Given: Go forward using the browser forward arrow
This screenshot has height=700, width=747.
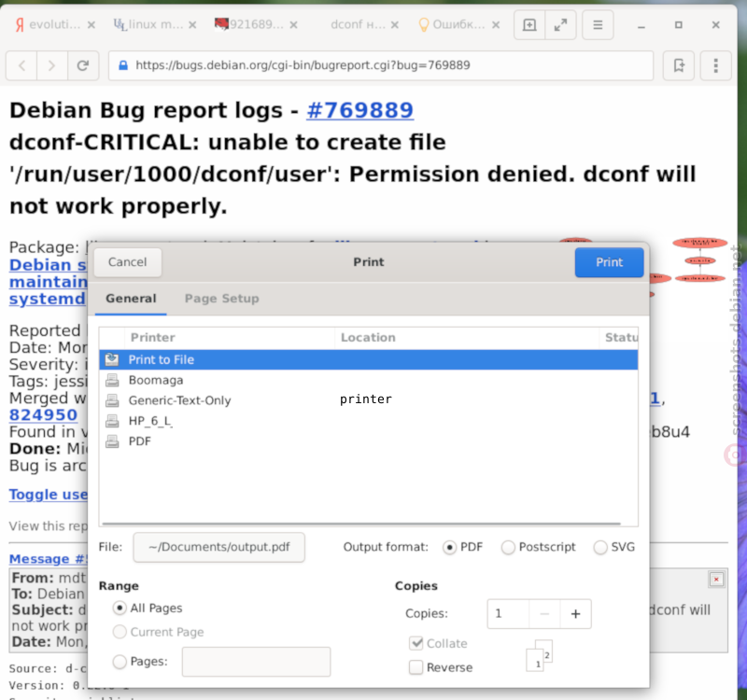Looking at the screenshot, I should pos(51,65).
